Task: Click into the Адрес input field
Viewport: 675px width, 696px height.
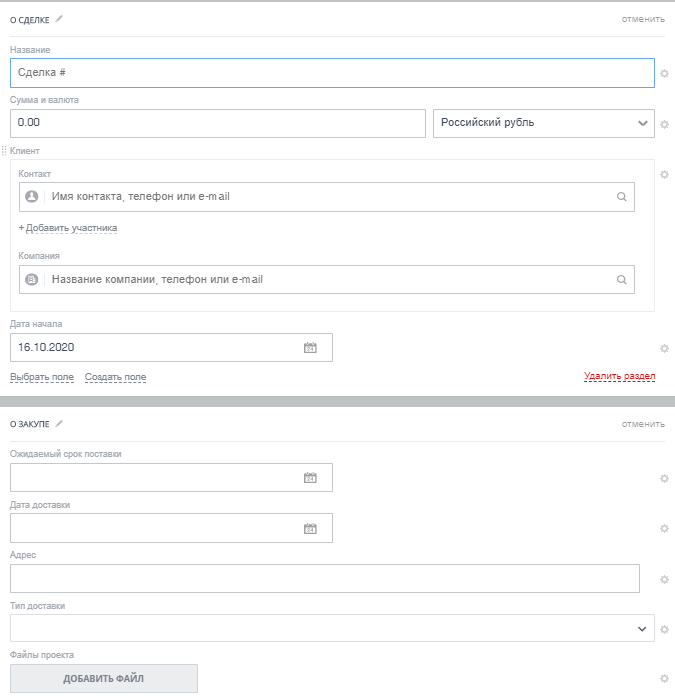Action: [324, 579]
